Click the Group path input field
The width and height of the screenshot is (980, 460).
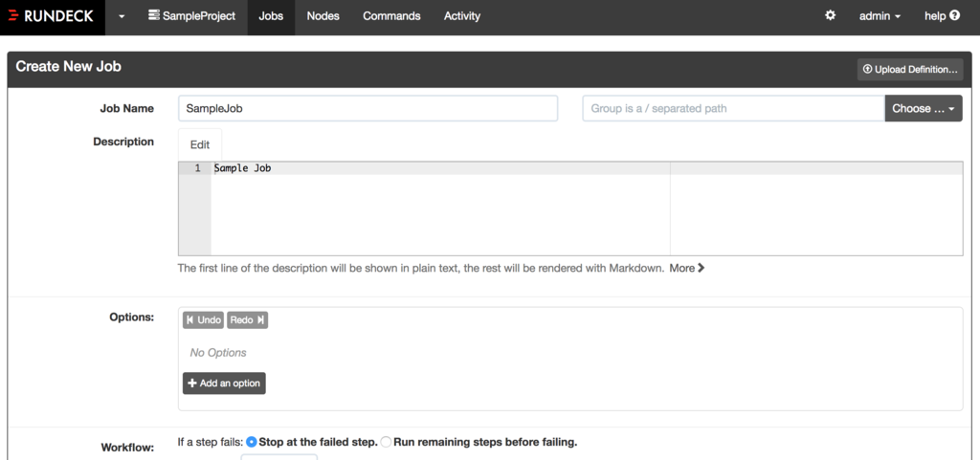734,108
